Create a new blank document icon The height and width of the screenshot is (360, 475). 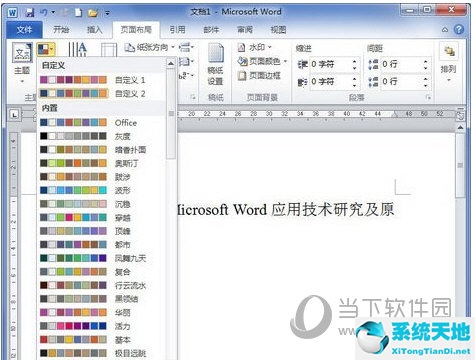pyautogui.click(x=78, y=13)
